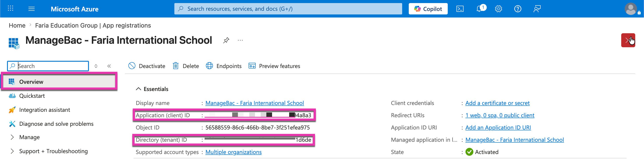
Task: Click the Microsoft Azure home logo text
Action: pyautogui.click(x=74, y=9)
